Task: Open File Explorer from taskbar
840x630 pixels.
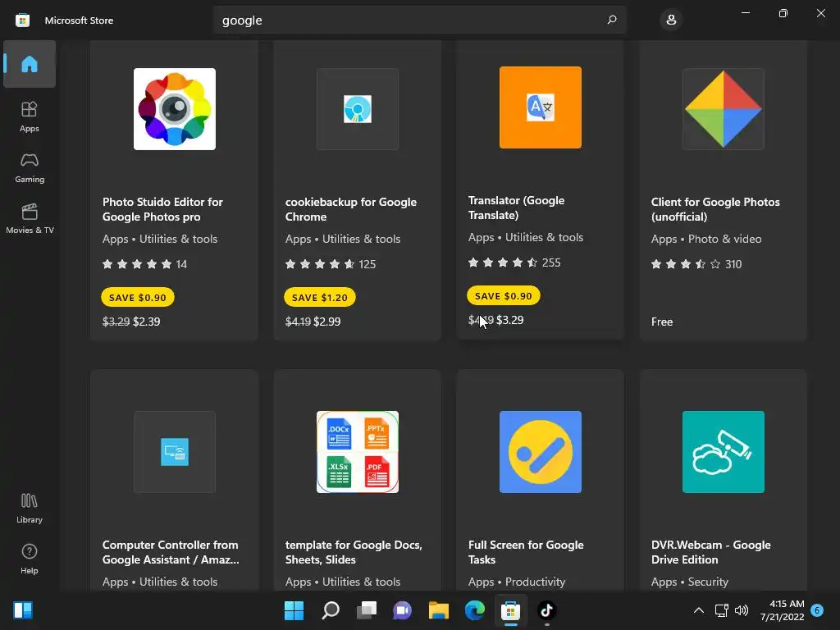Action: (439, 610)
